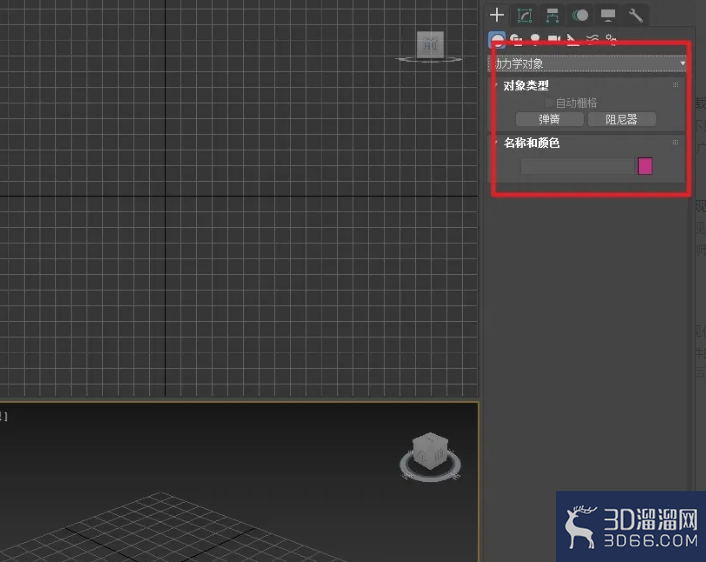The height and width of the screenshot is (562, 706).
Task: Select the Systems category icon
Action: pos(611,40)
